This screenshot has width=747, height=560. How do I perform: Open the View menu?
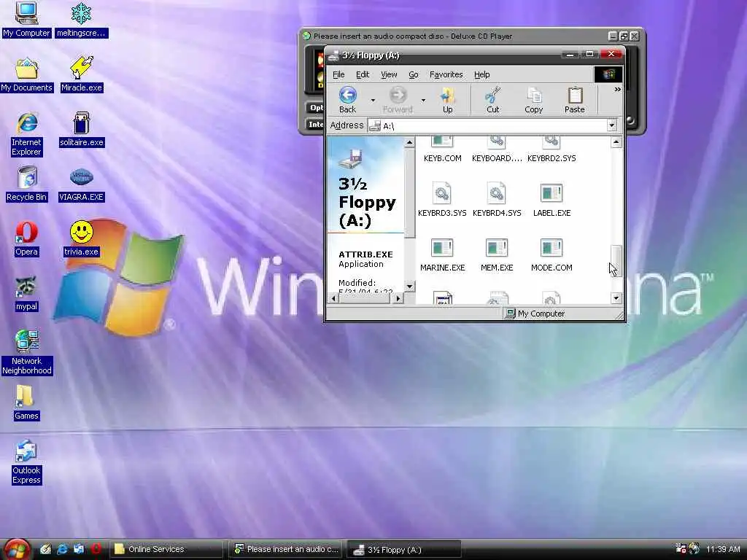coord(389,75)
